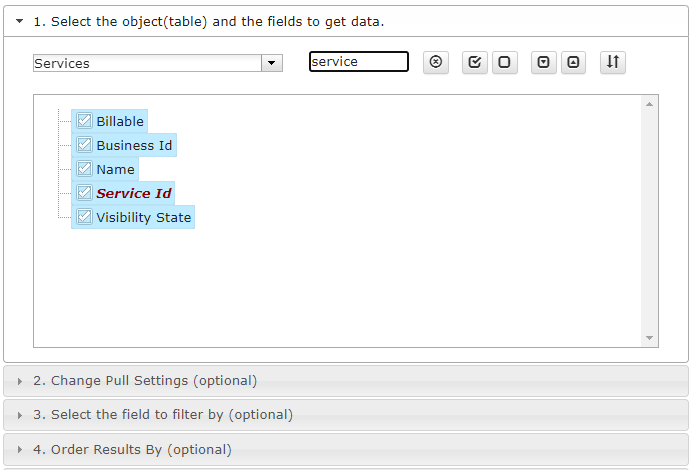The width and height of the screenshot is (692, 470).
Task: Toggle the Visibility State checkbox
Action: (x=84, y=217)
